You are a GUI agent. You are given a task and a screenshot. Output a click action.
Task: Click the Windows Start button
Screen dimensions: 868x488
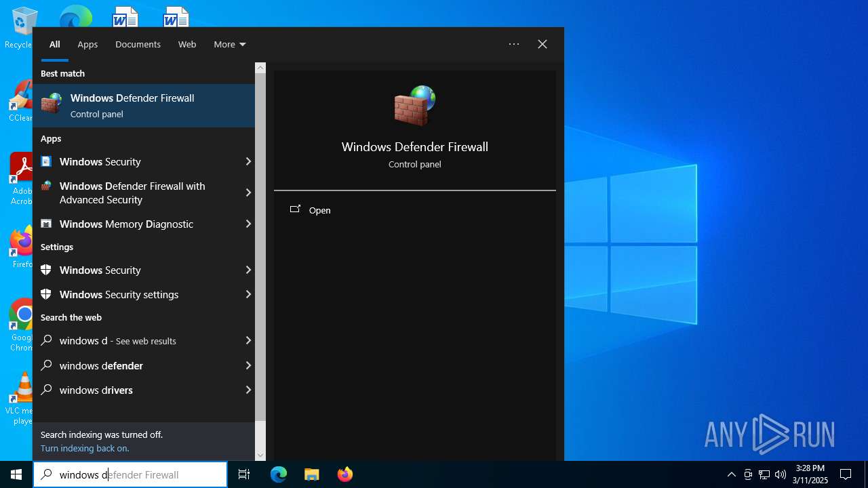[x=16, y=474]
